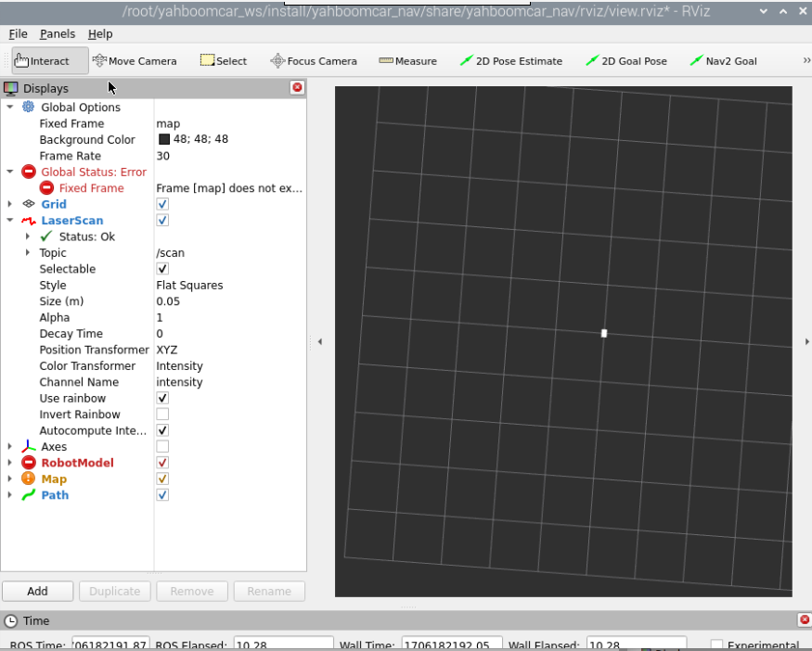
Task: Click the Displays panel monitor icon
Action: tap(10, 88)
